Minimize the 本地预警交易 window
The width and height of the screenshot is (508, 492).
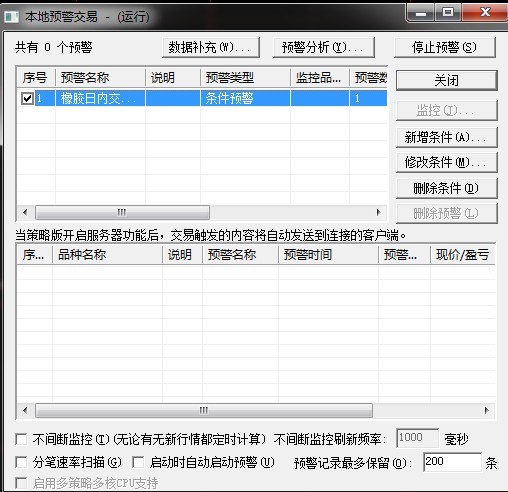pyautogui.click(x=421, y=13)
